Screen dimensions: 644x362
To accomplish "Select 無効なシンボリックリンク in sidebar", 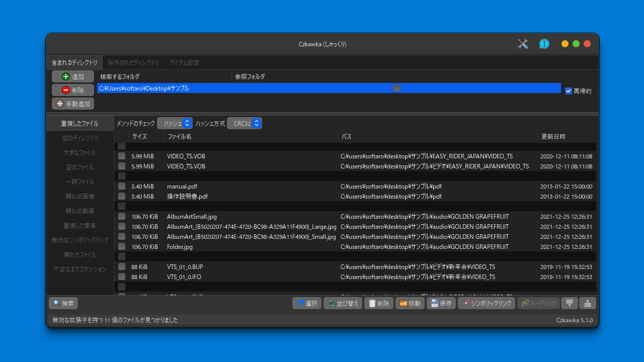I will (x=80, y=240).
